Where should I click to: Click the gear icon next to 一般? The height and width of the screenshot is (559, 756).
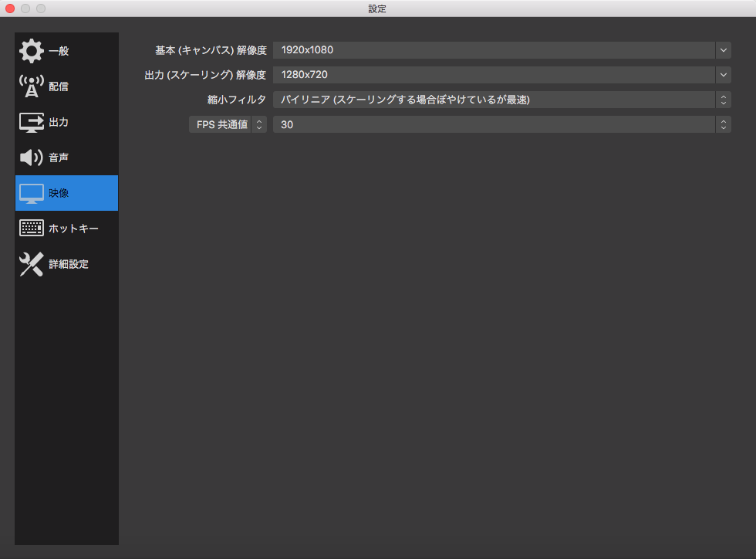tap(31, 50)
